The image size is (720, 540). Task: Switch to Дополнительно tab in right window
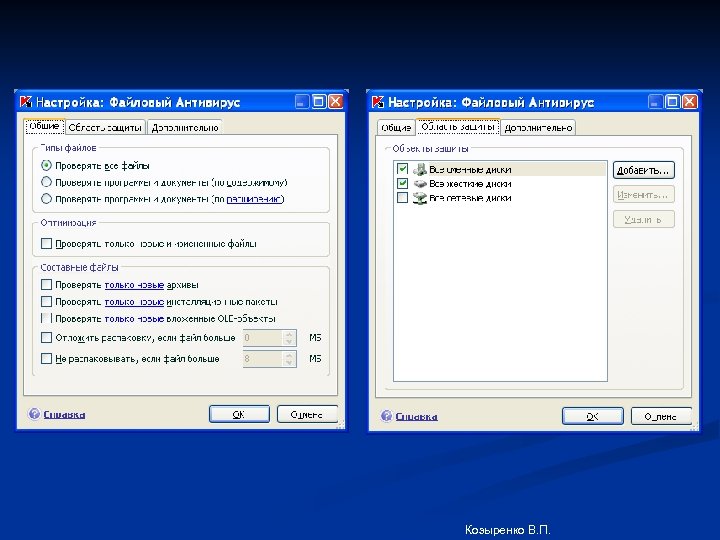[538, 128]
